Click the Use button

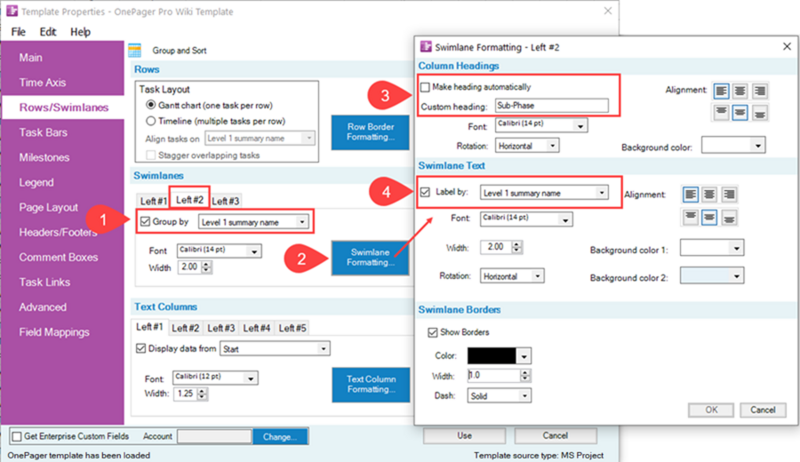[464, 436]
